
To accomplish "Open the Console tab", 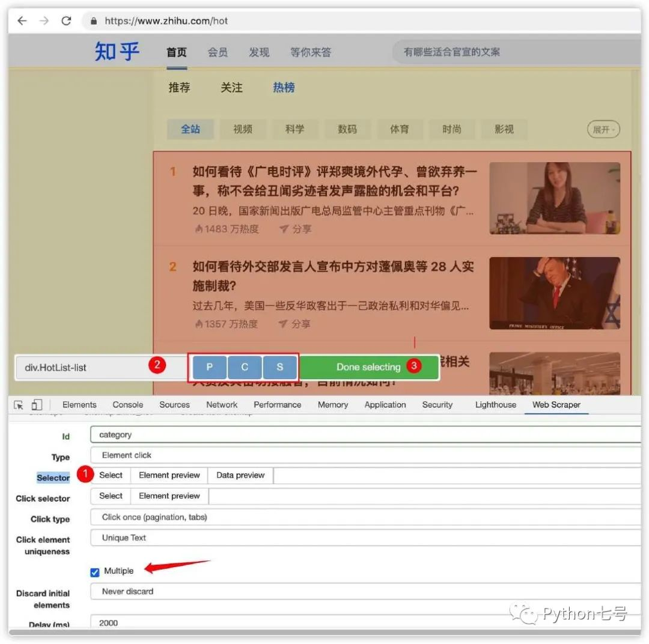I will [x=128, y=405].
